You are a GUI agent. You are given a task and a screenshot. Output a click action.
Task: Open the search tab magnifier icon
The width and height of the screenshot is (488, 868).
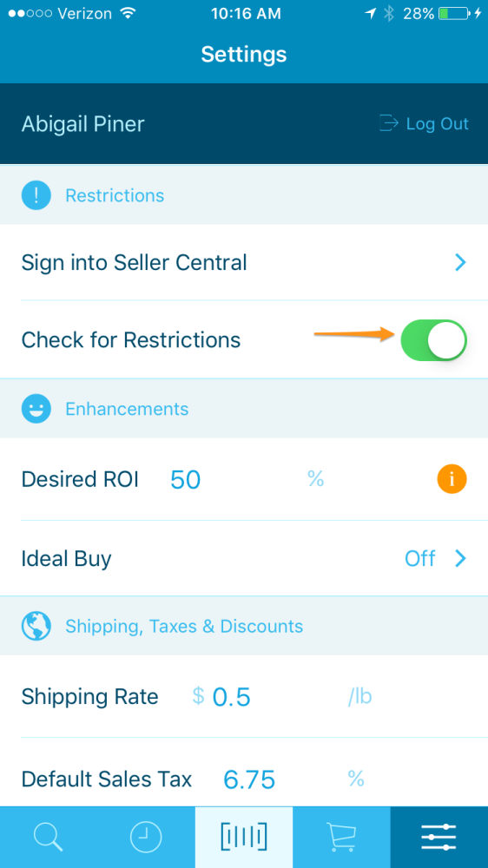coord(49,837)
